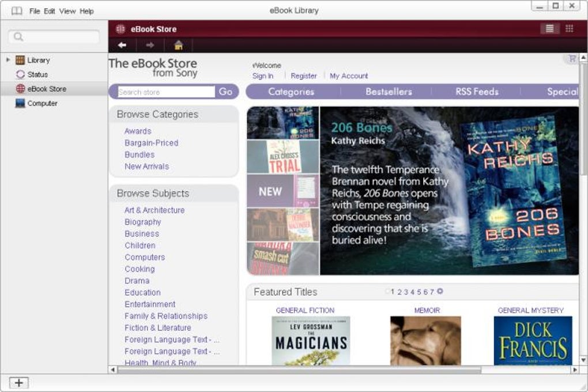Open the Edit menu
Screen dimensions: 588x392
pyautogui.click(x=49, y=11)
